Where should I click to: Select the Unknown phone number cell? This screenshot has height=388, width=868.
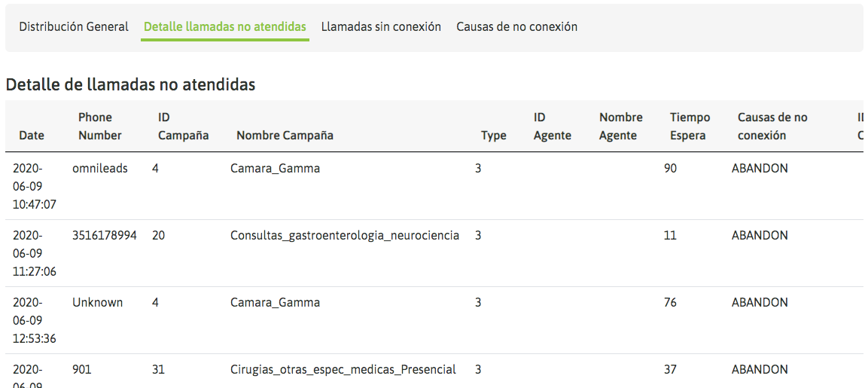pos(97,303)
